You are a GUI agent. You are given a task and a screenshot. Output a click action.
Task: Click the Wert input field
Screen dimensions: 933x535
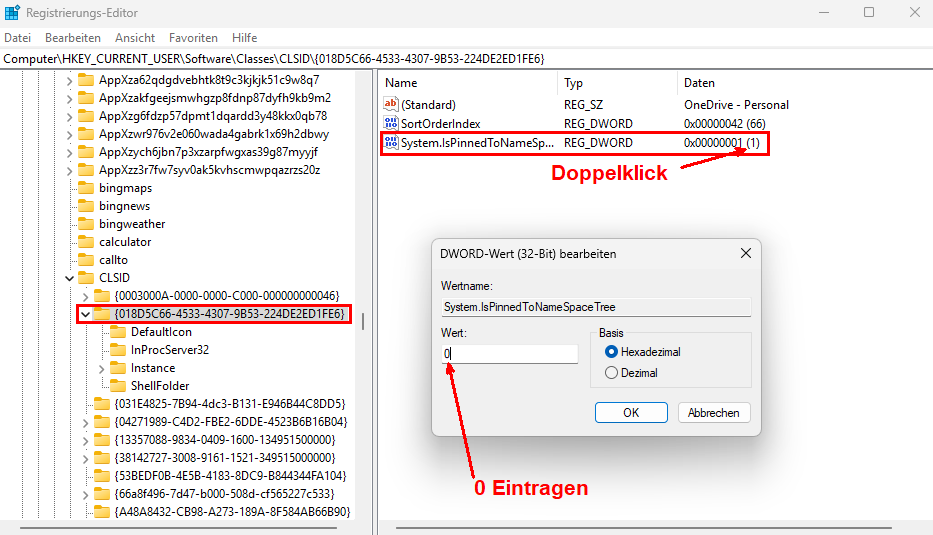coord(510,354)
